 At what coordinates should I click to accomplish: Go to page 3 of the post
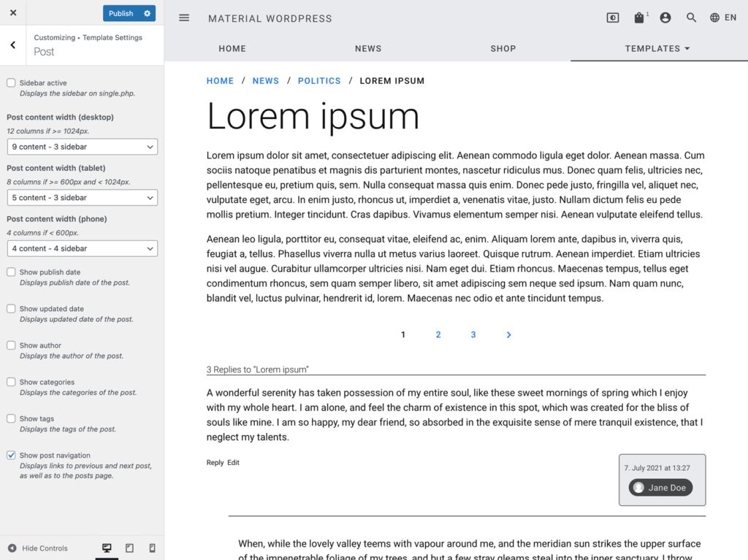pyautogui.click(x=473, y=335)
